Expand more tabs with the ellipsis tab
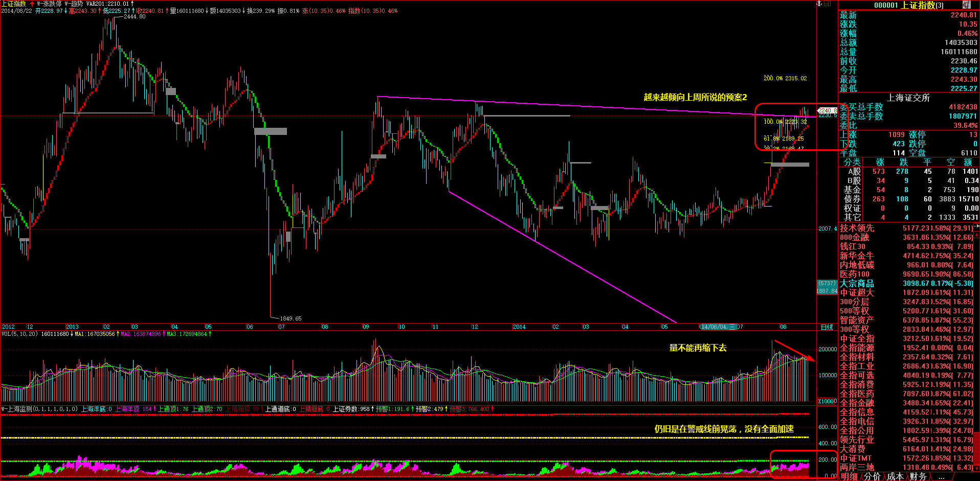The height and width of the screenshot is (481, 980). [942, 476]
